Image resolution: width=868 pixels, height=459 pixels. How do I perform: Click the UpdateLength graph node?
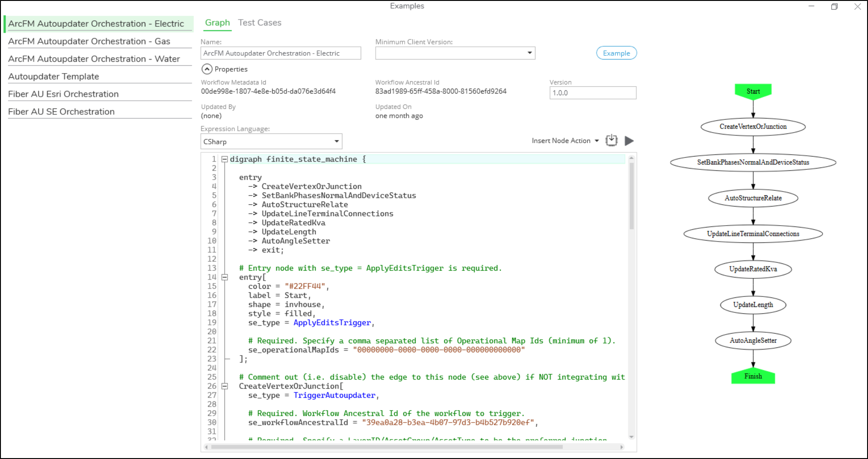(753, 305)
